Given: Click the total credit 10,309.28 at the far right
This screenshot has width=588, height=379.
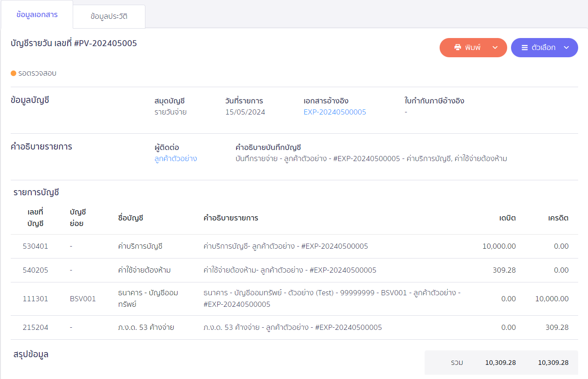Looking at the screenshot, I should coord(553,362).
